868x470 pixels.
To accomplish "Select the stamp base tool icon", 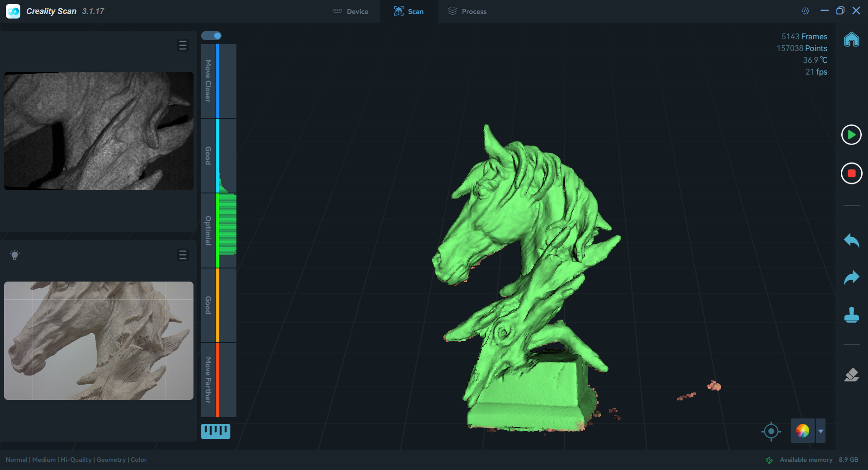I will coord(852,315).
